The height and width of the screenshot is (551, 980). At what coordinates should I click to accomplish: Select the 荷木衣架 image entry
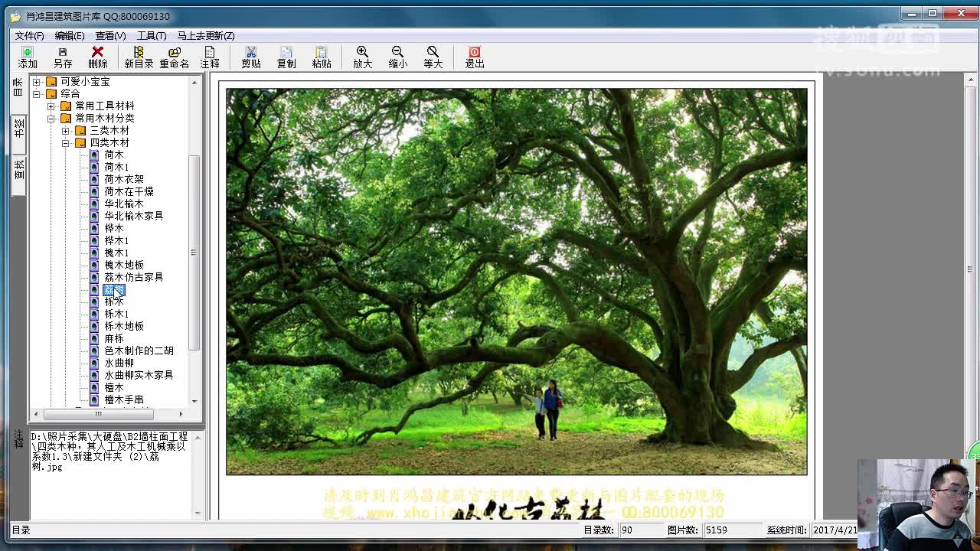124,179
